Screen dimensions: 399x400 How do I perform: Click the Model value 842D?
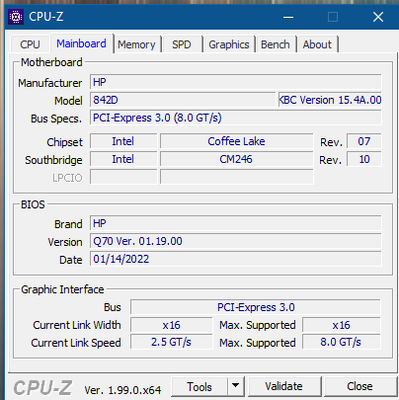[x=183, y=100]
